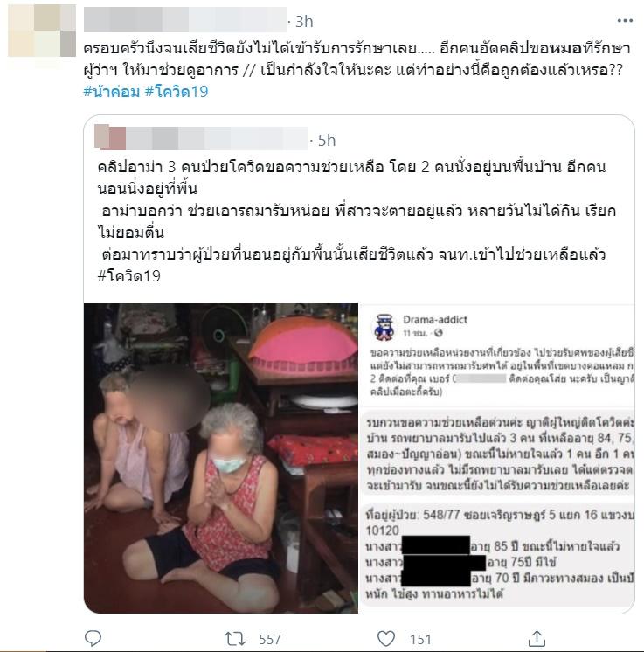Click the 3h timestamp of the tweet
This screenshot has width=644, height=652.
304,22
